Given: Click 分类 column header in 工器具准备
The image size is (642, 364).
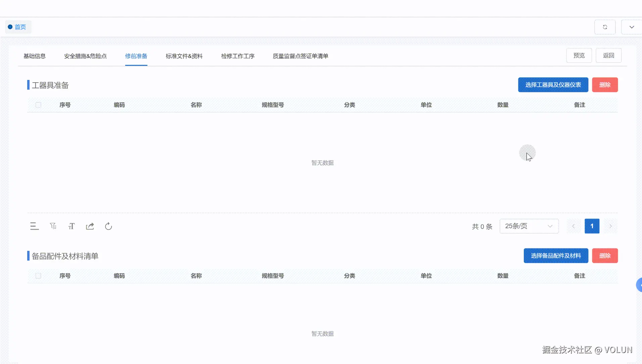Looking at the screenshot, I should pyautogui.click(x=350, y=105).
